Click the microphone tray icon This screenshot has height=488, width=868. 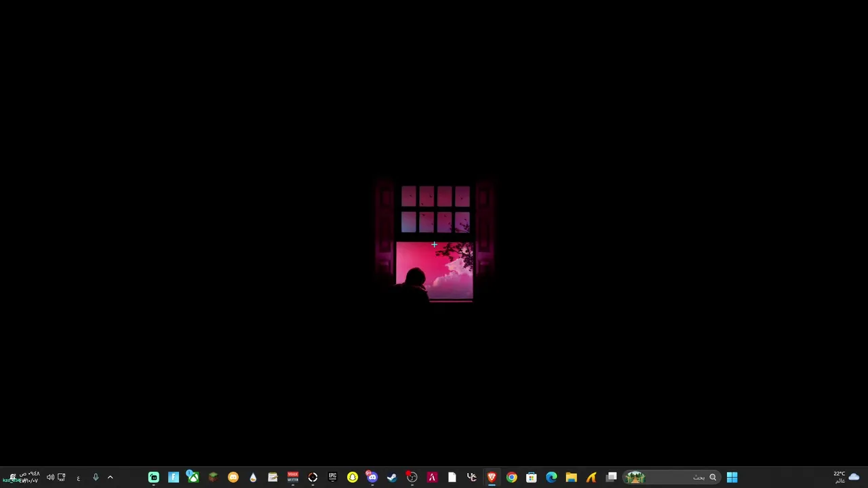click(96, 477)
